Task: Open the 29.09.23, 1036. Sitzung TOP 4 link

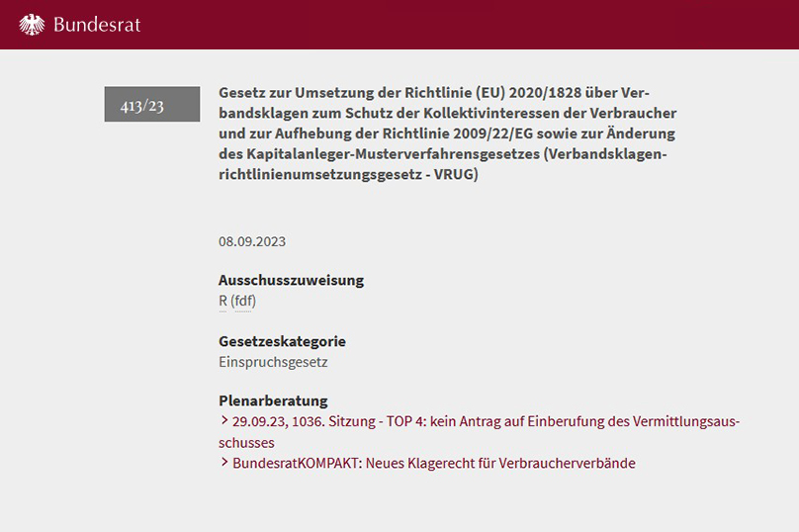Action: pyautogui.click(x=485, y=421)
